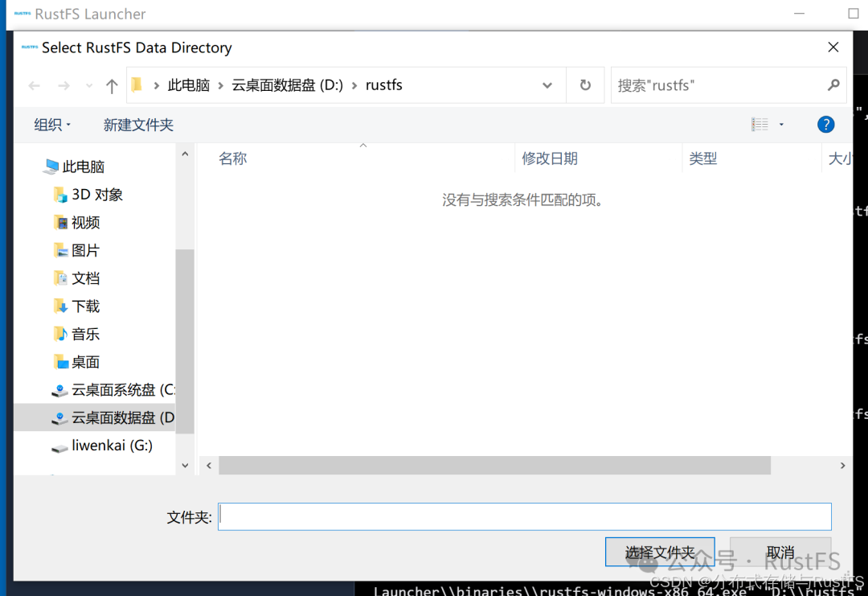
Task: Click sidebar scroll down arrow
Action: click(x=185, y=465)
